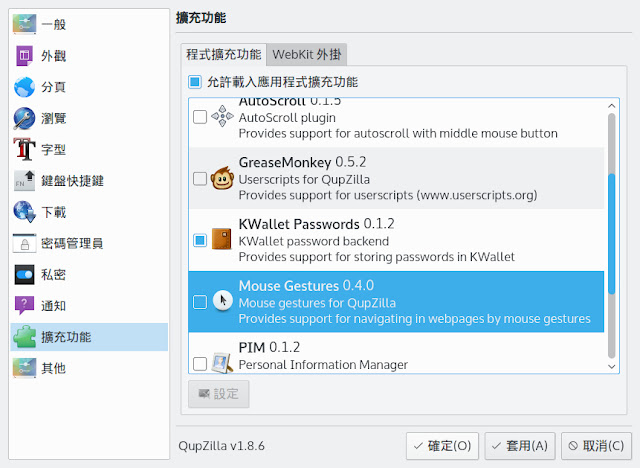This screenshot has width=640, height=468.
Task: Open the 瀏覽 browsing magnifier icon
Action: coord(24,118)
